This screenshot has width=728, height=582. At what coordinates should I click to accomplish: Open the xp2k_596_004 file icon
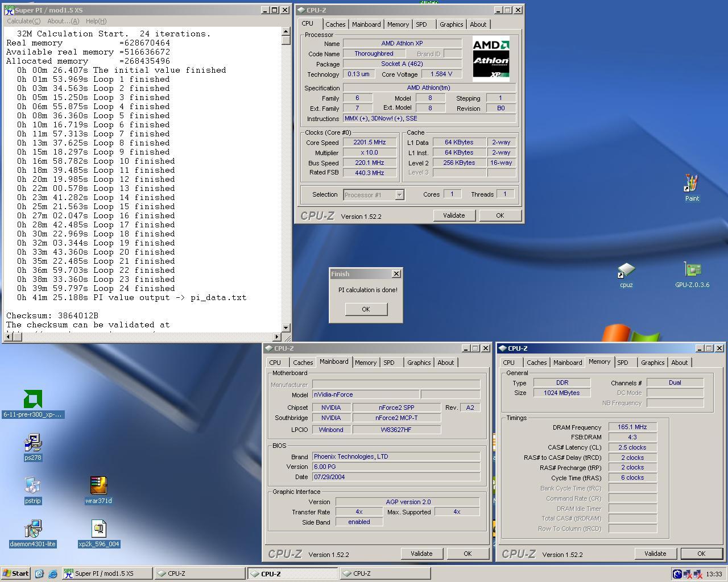click(x=98, y=534)
